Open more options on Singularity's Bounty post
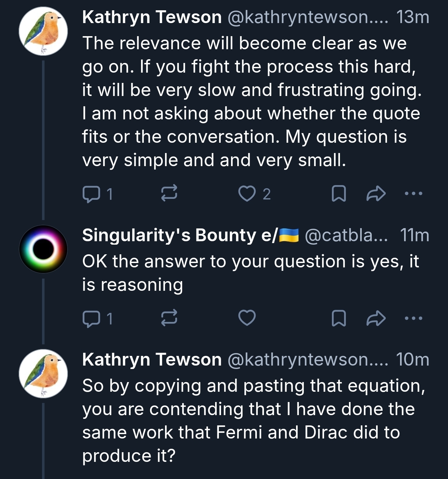Image resolution: width=448 pixels, height=479 pixels. 413,318
